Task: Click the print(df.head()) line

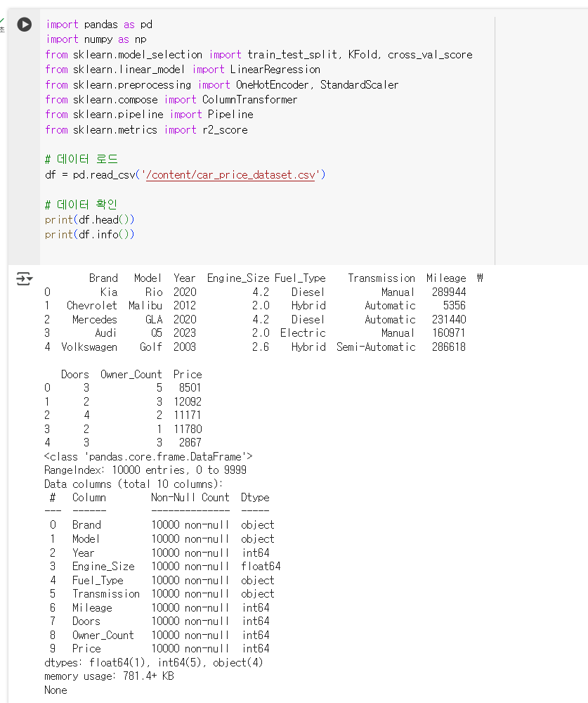Action: click(x=90, y=219)
